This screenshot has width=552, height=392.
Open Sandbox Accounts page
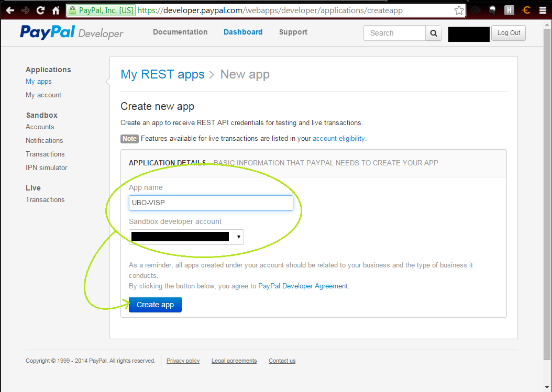[x=40, y=127]
